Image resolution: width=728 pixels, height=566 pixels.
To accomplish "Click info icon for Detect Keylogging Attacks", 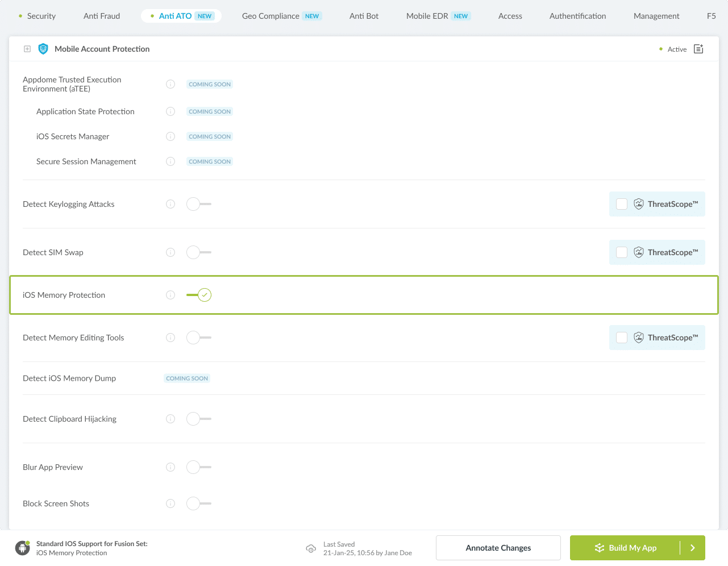I will coord(170,204).
